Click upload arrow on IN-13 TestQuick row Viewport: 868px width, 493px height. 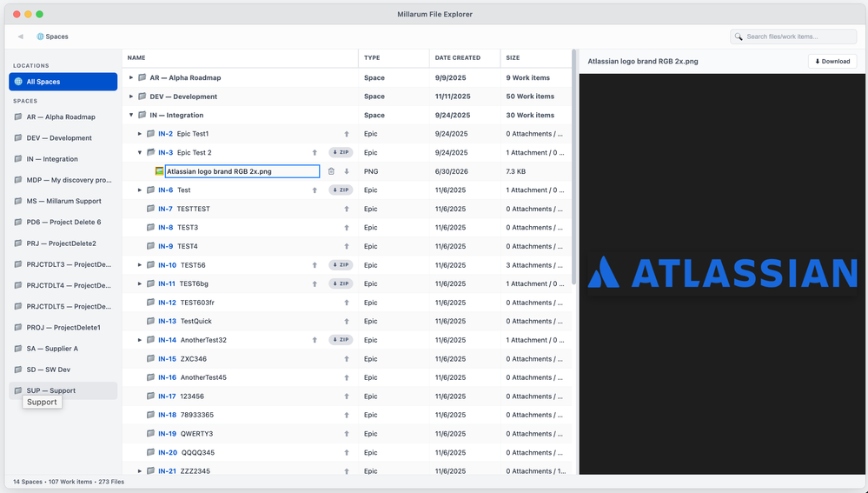[347, 322]
